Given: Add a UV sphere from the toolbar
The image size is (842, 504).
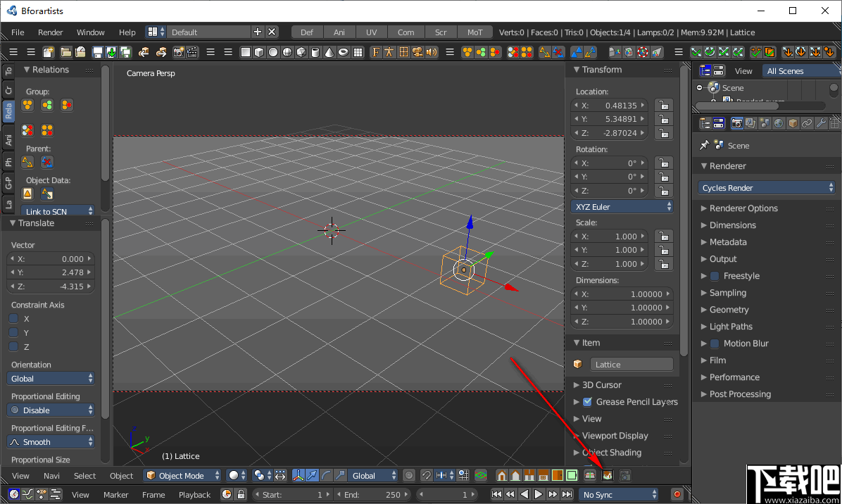Looking at the screenshot, I should pyautogui.click(x=287, y=52).
